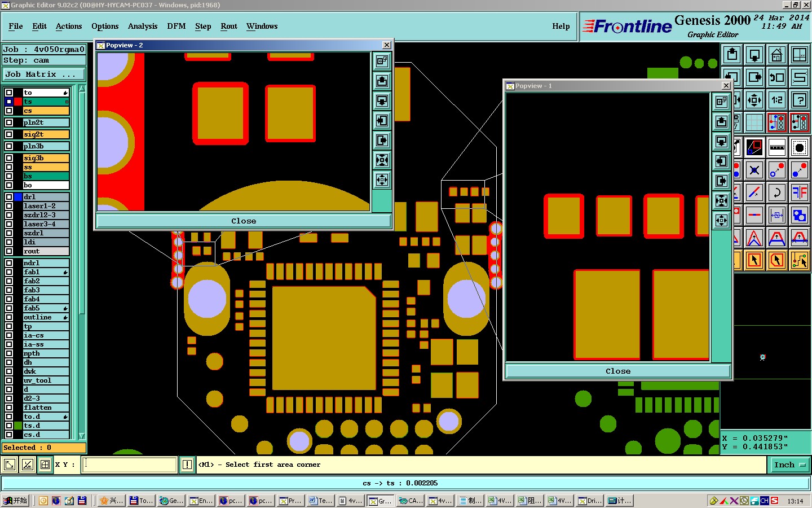Click the first snap icon at bottom-left
Screen dimensions: 812x508
pos(10,465)
